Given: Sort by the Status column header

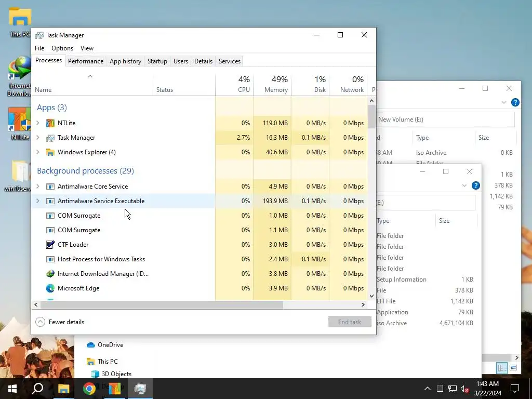Looking at the screenshot, I should point(184,84).
